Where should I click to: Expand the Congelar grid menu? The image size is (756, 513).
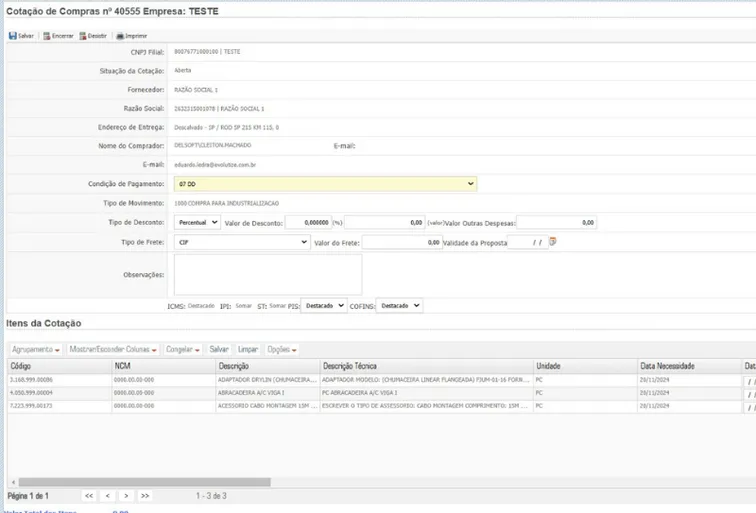183,349
